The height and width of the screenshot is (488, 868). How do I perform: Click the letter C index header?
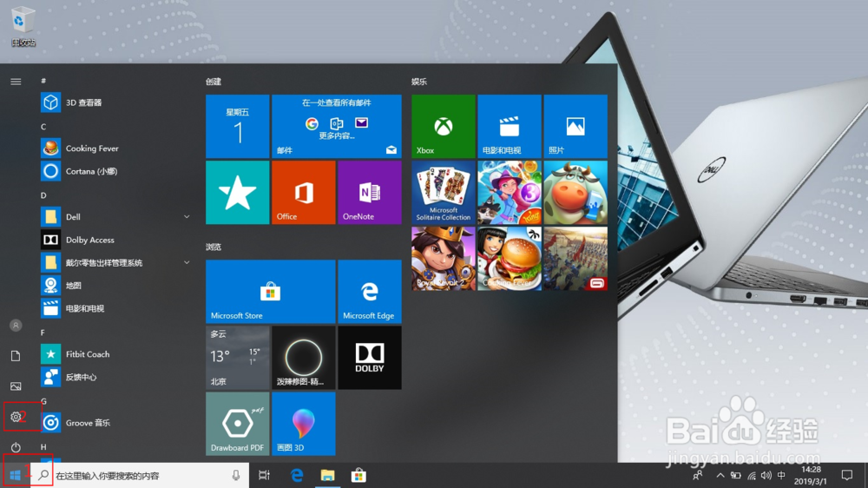pyautogui.click(x=43, y=127)
